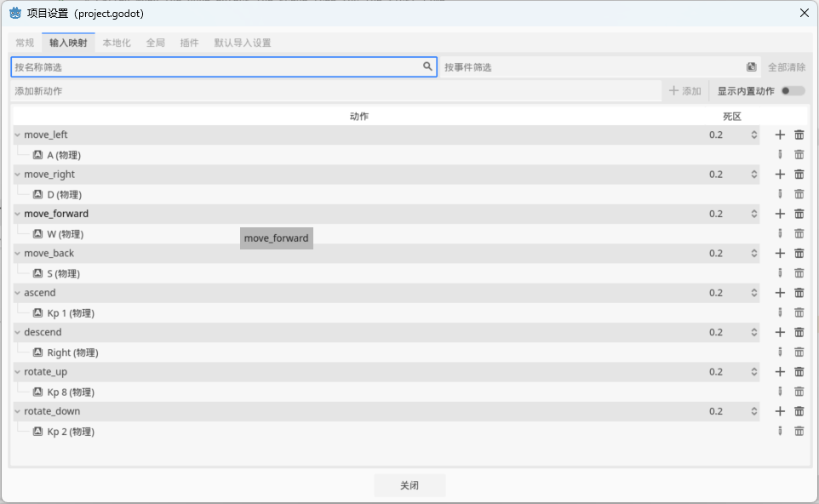
Task: Edit the W (物理) event with the pencil icon
Action: click(x=780, y=233)
